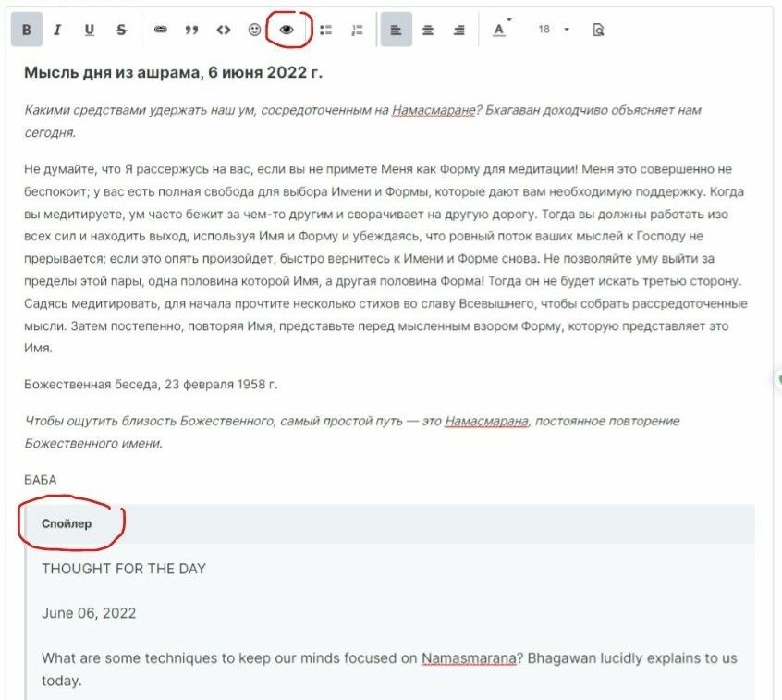Insert a code block
This screenshot has width=782, height=700.
click(223, 30)
